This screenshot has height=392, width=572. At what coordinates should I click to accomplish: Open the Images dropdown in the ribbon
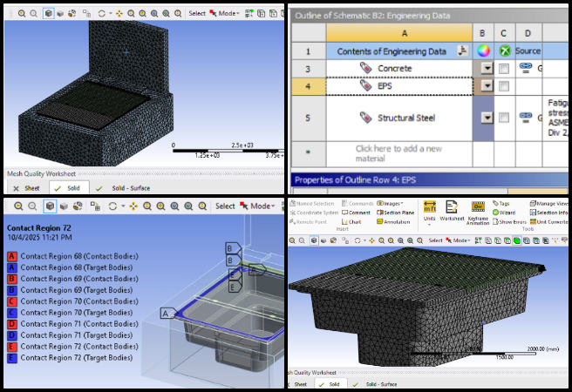pyautogui.click(x=391, y=203)
